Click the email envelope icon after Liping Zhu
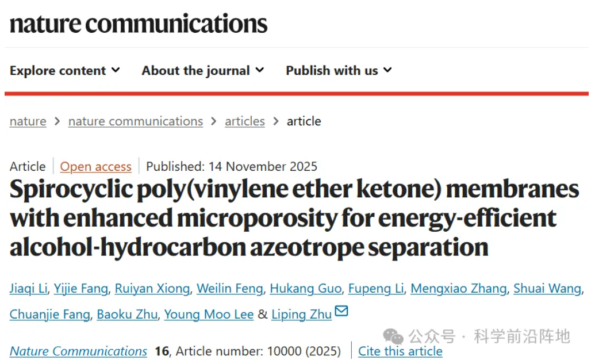The width and height of the screenshot is (595, 364). pos(341,312)
